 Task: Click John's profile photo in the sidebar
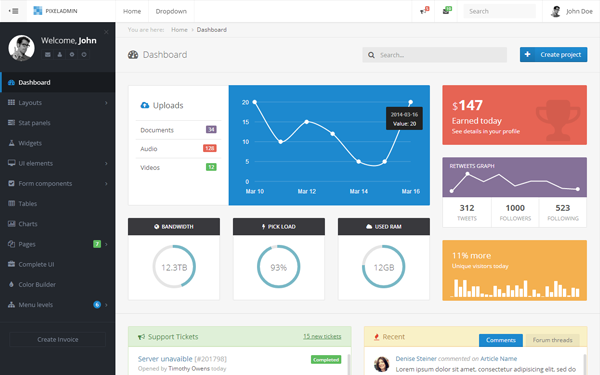(21, 48)
